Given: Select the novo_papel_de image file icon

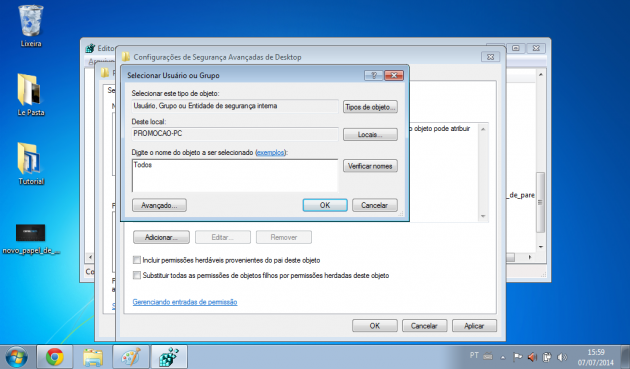Looking at the screenshot, I should 31,239.
